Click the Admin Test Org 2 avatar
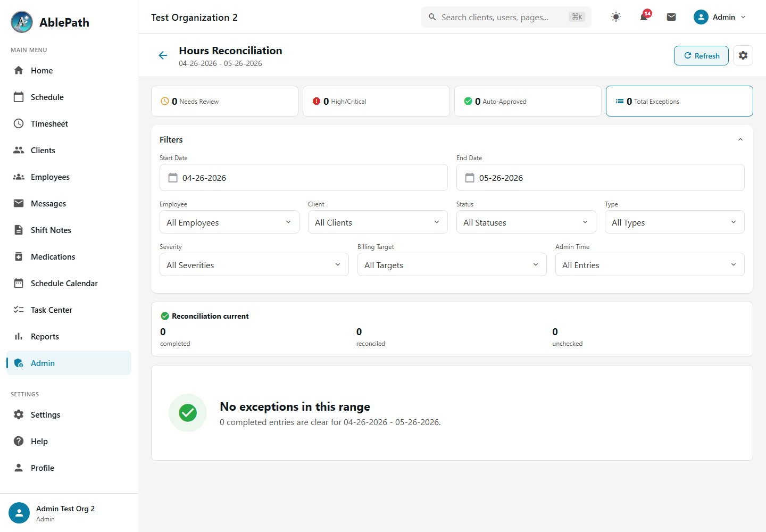The width and height of the screenshot is (766, 532). click(x=19, y=513)
